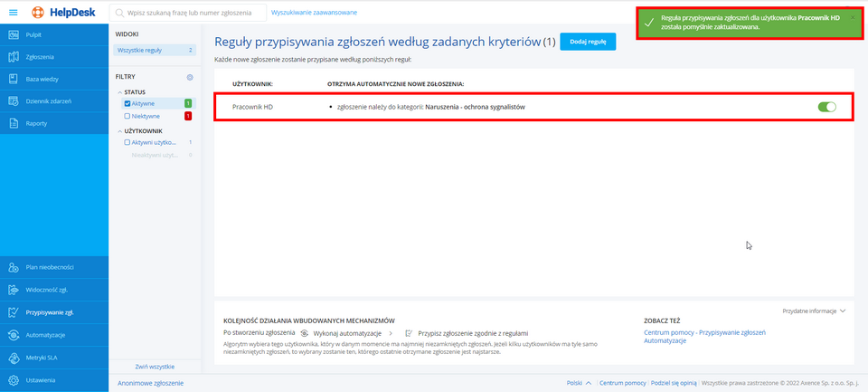868x392 pixels.
Task: Uncheck the Aktywne status filter
Action: point(127,103)
